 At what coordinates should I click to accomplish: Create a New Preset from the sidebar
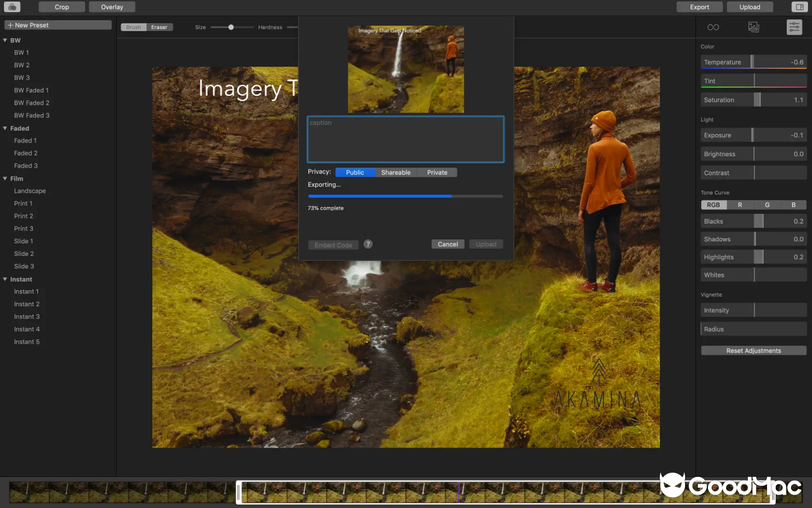coord(57,24)
